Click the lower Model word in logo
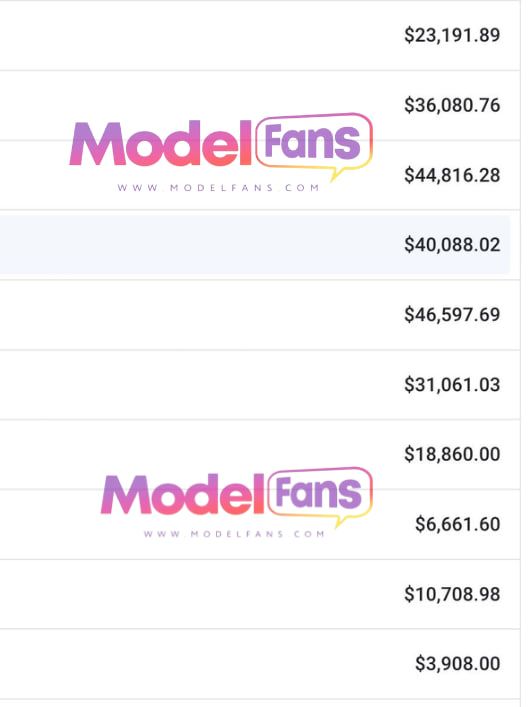This screenshot has width=530, height=707. pyautogui.click(x=182, y=494)
